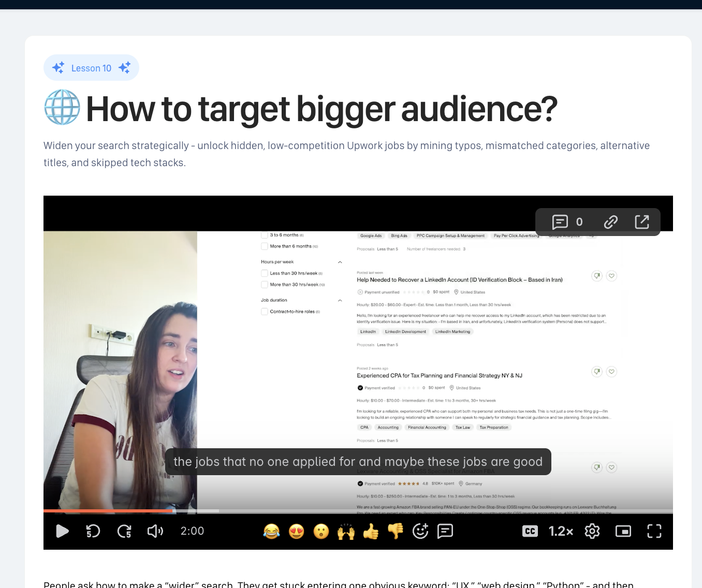Viewport: 702px width, 588px height.
Task: Click the Lesson 10 badge
Action: (91, 68)
